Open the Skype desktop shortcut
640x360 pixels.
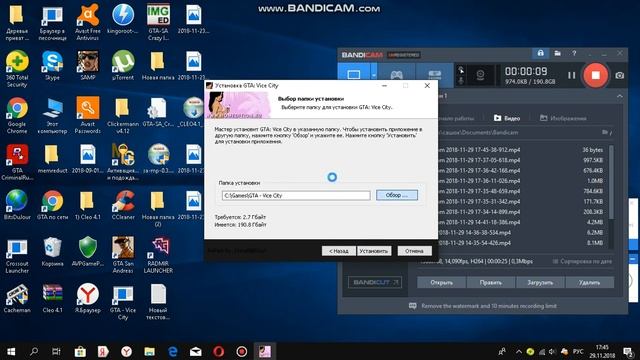[52, 65]
